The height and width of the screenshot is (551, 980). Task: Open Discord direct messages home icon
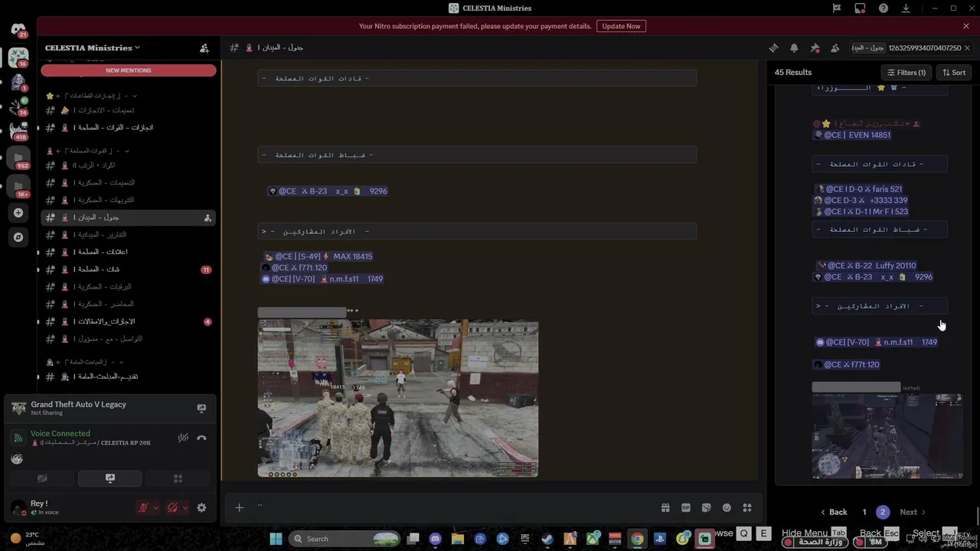coord(18,31)
